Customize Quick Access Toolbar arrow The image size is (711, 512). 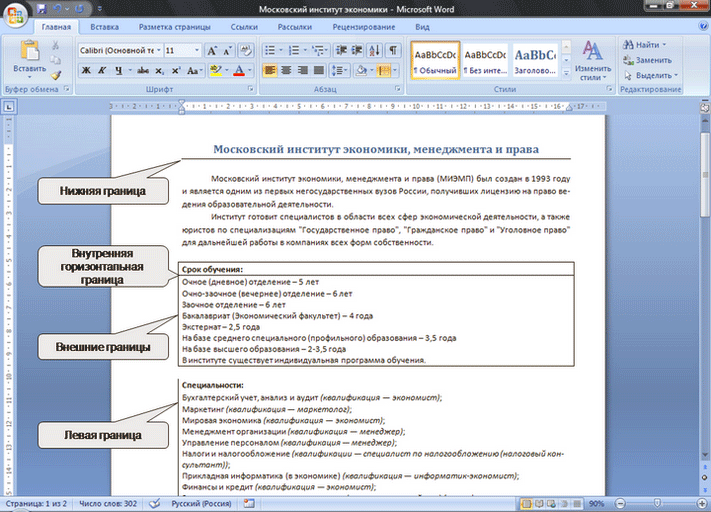coord(100,9)
